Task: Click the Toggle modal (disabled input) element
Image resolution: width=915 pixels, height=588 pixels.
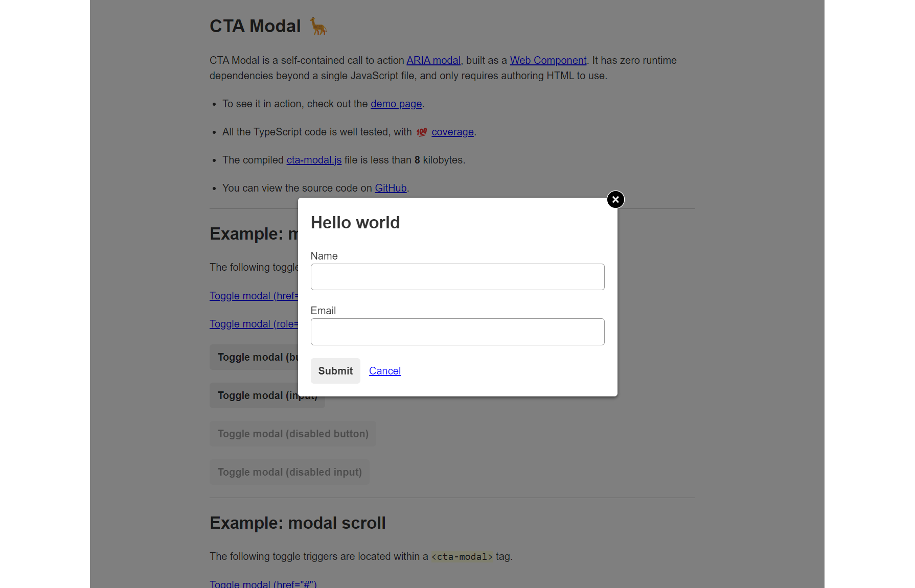Action: click(x=289, y=472)
